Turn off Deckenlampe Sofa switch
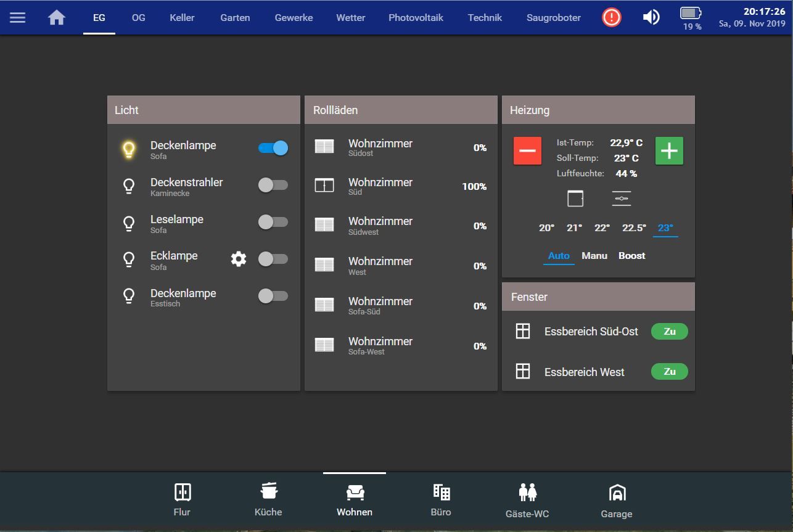The image size is (793, 532). click(273, 148)
